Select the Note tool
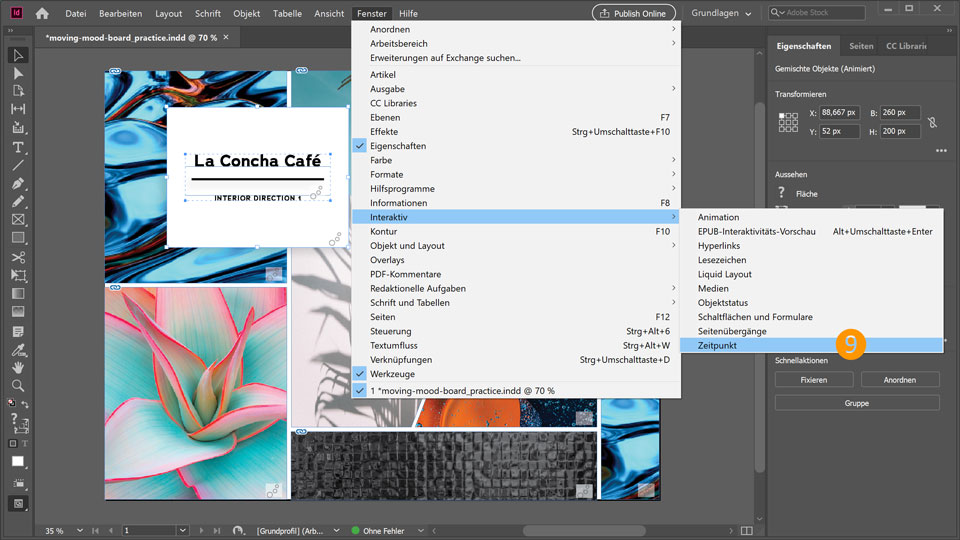The height and width of the screenshot is (540, 960). point(18,331)
